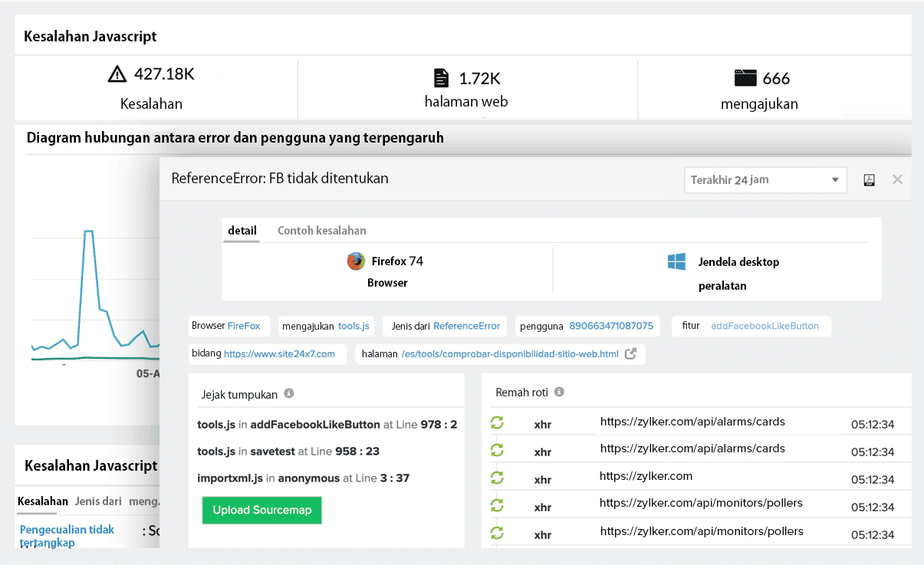Click the addFacebookLikeButton fitur chip
This screenshot has width=924, height=565.
pyautogui.click(x=766, y=326)
